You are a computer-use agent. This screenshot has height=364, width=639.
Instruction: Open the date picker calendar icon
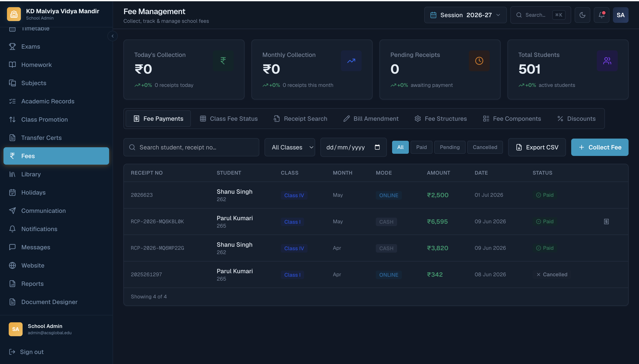point(377,147)
